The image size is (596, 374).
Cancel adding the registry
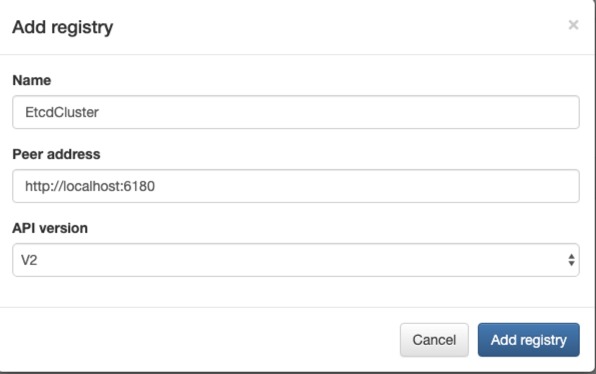(x=434, y=340)
